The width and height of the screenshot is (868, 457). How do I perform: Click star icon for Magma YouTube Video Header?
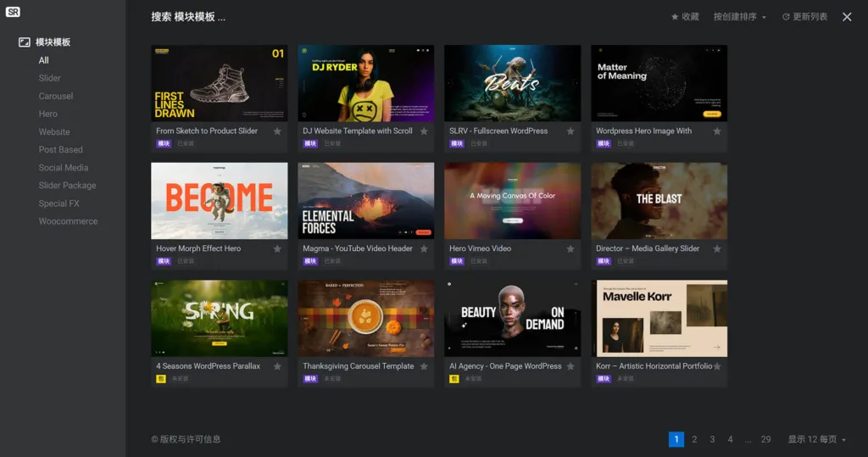[x=424, y=249]
